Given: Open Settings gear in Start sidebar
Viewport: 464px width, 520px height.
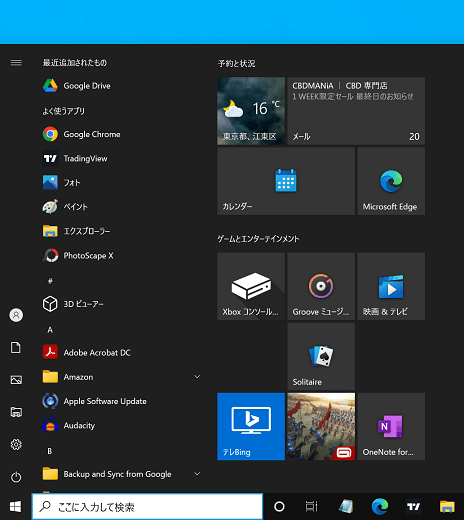Looking at the screenshot, I should (x=16, y=444).
